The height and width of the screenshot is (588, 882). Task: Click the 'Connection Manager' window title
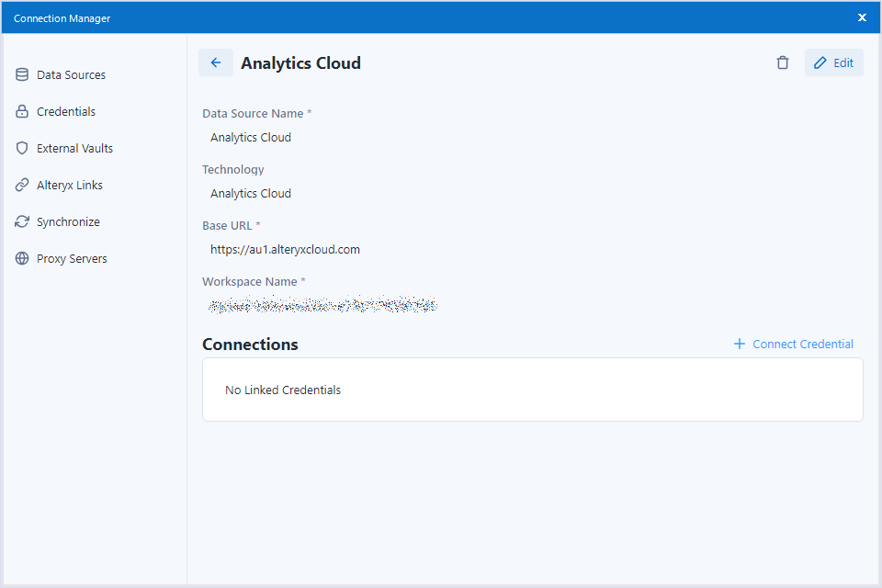tap(62, 18)
